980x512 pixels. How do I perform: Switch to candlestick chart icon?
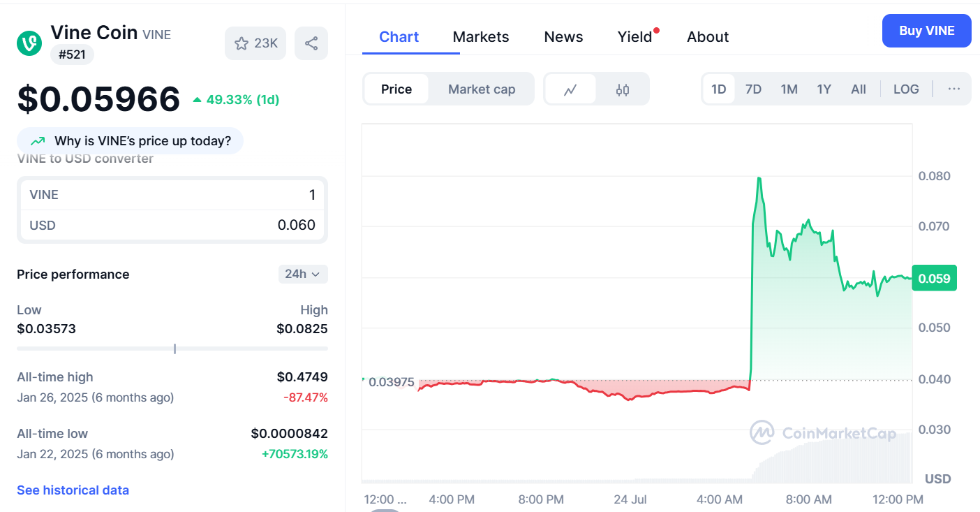[623, 89]
